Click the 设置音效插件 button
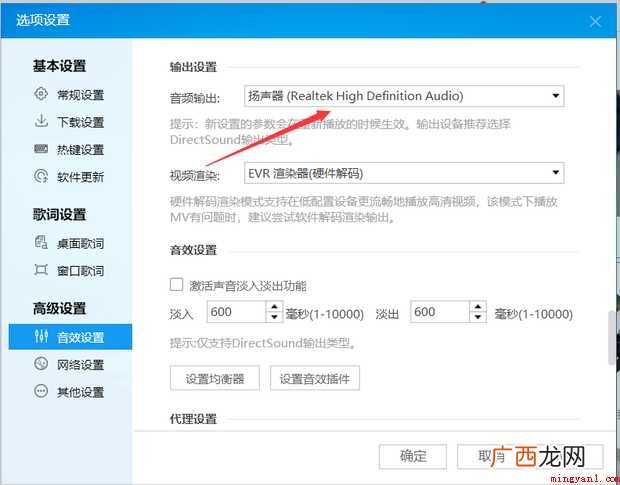This screenshot has height=485, width=620. (x=315, y=378)
